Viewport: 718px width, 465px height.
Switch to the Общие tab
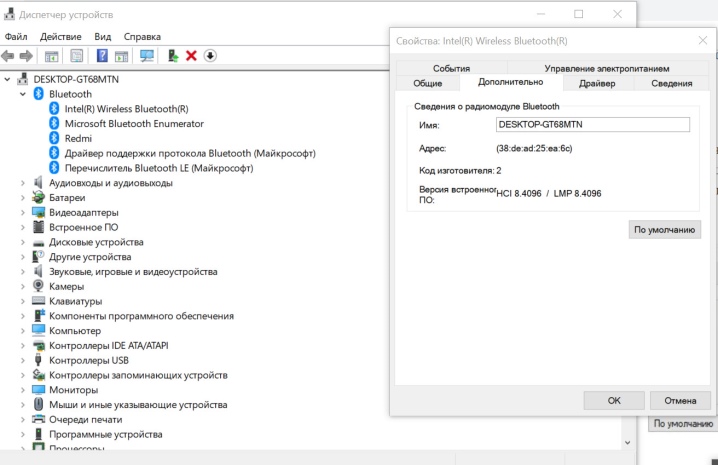(x=428, y=83)
